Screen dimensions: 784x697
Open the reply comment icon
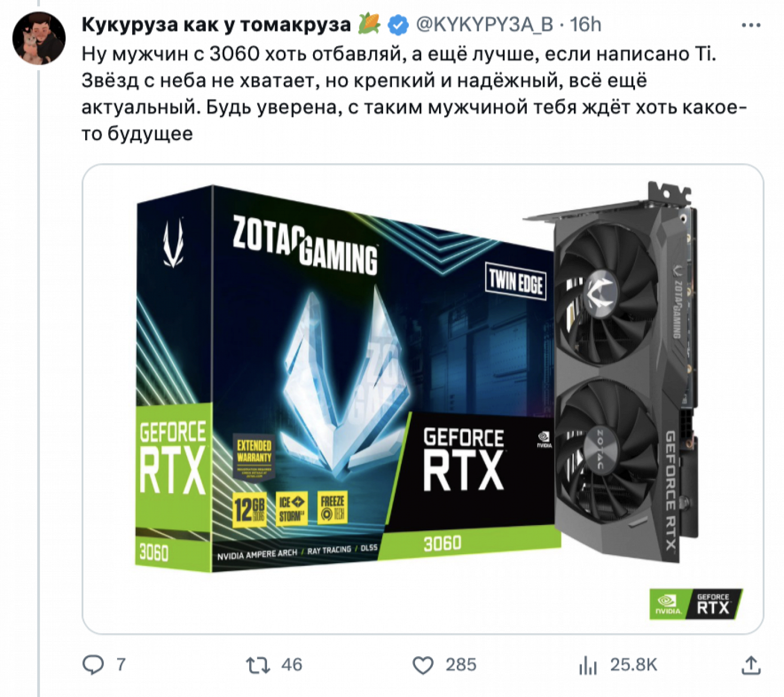pos(94,665)
